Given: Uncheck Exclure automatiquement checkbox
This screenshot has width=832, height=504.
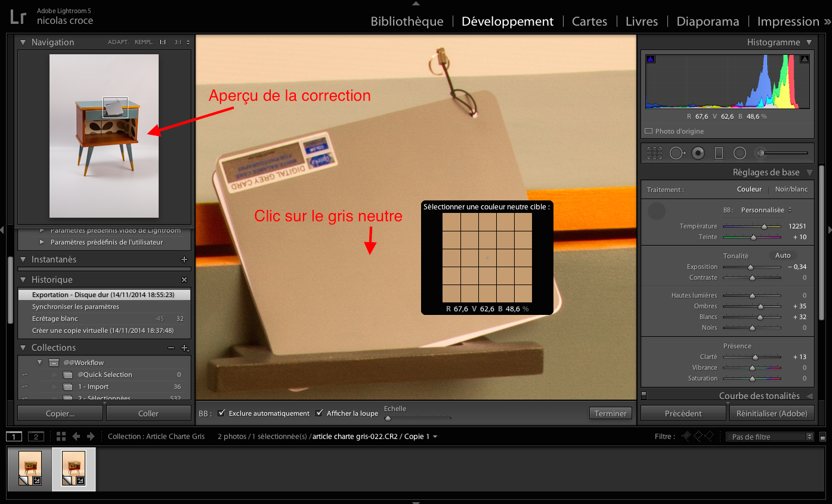Looking at the screenshot, I should tap(222, 413).
